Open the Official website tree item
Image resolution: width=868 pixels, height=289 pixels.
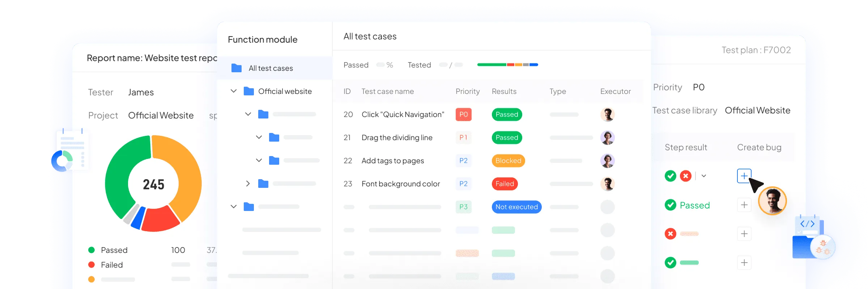pyautogui.click(x=285, y=91)
